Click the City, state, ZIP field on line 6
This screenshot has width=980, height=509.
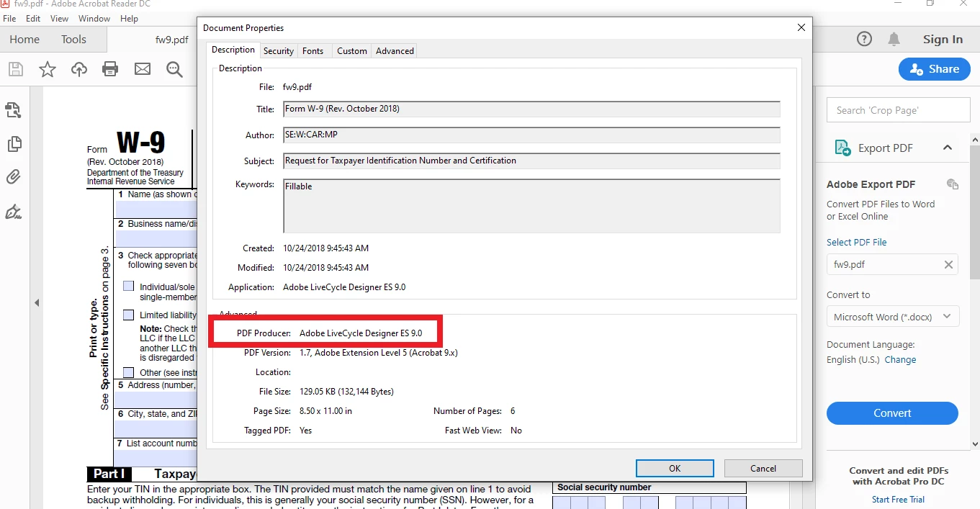156,428
